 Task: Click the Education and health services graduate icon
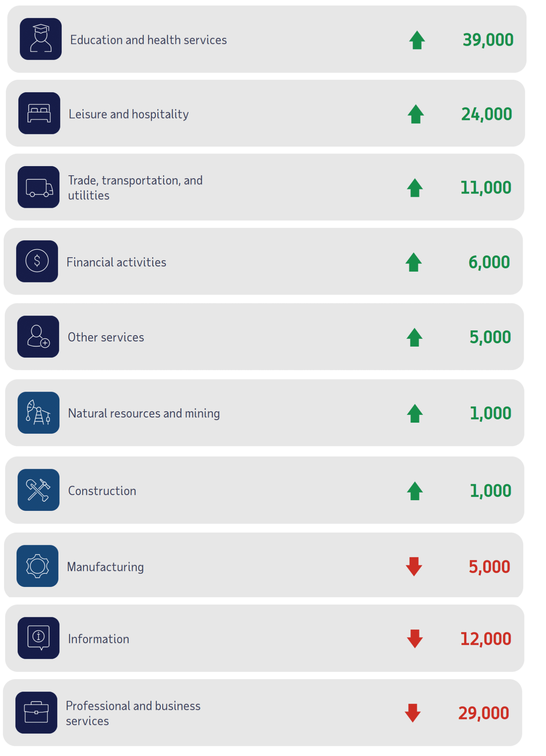[41, 39]
